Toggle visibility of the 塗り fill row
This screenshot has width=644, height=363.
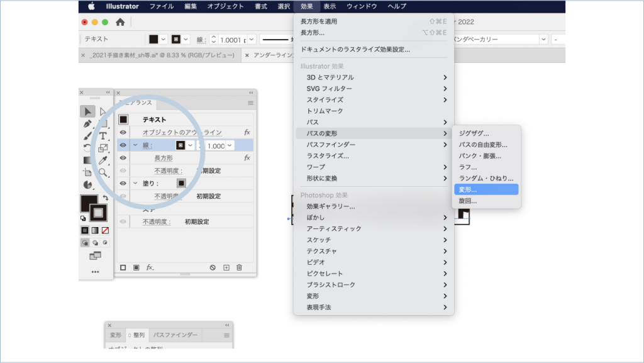coord(123,183)
